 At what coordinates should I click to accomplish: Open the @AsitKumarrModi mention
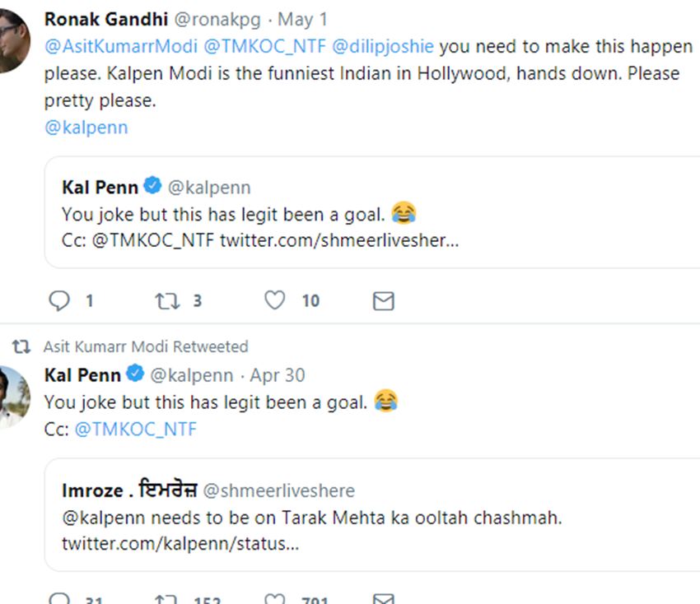tap(110, 46)
